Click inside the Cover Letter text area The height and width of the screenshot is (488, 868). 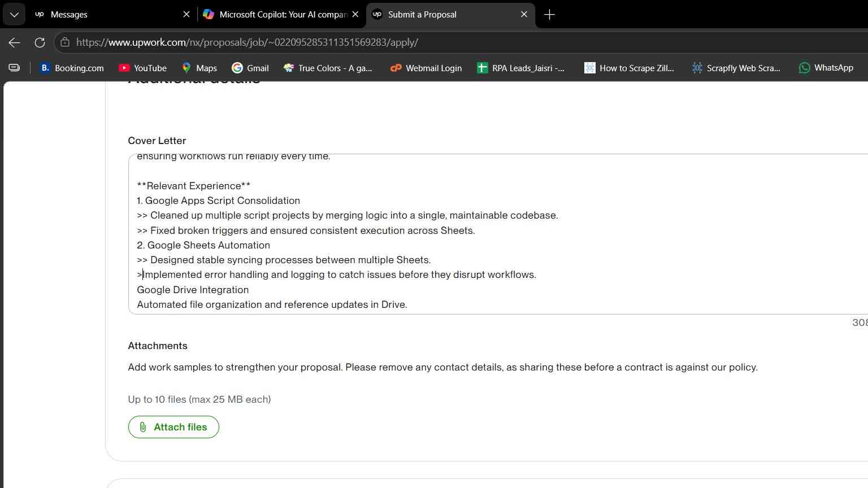[x=497, y=234]
